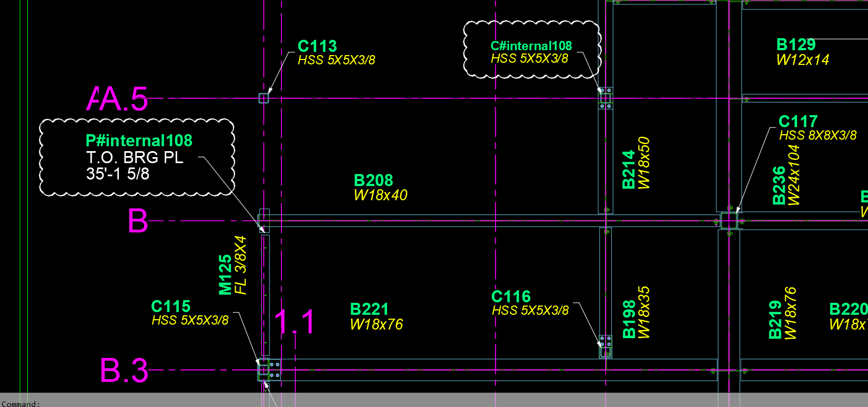The width and height of the screenshot is (868, 407).
Task: Click the W18x40 size text
Action: (381, 195)
